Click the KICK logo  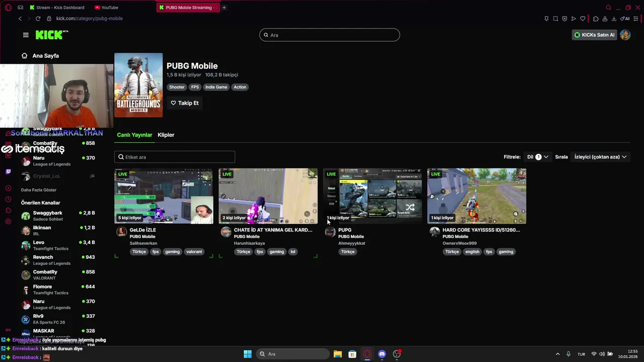tap(51, 35)
